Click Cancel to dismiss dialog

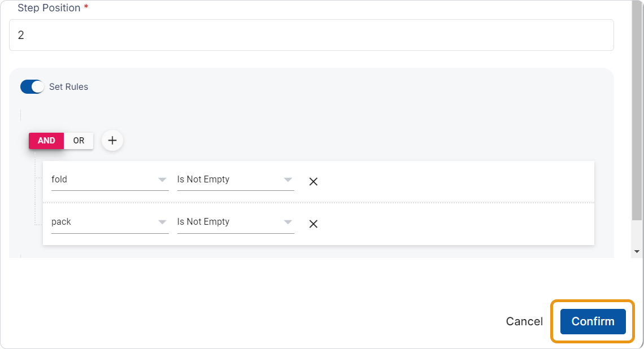pos(524,321)
